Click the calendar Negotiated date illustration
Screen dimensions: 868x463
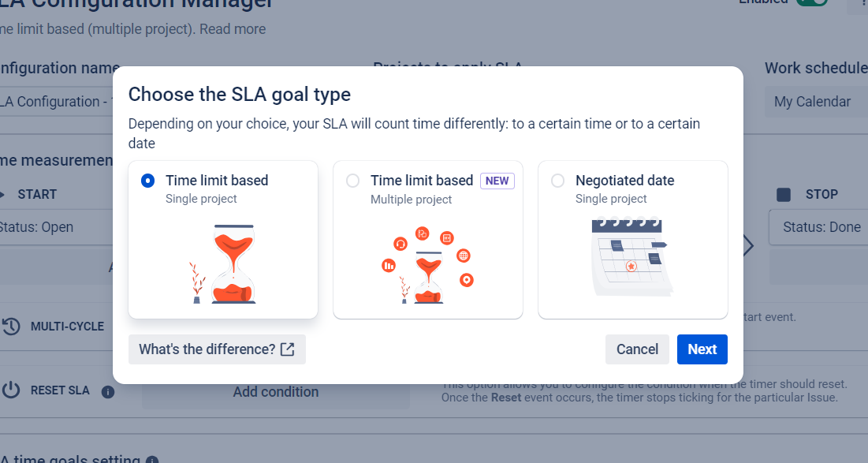[632, 257]
